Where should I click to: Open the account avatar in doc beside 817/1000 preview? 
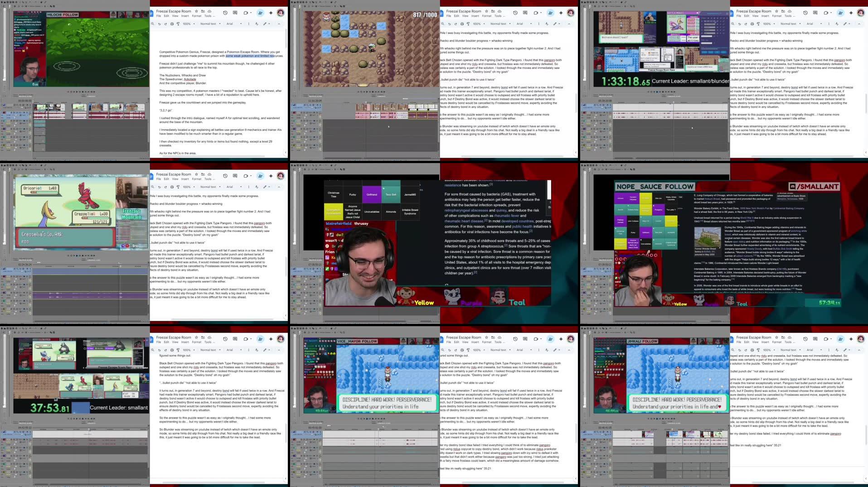571,13
